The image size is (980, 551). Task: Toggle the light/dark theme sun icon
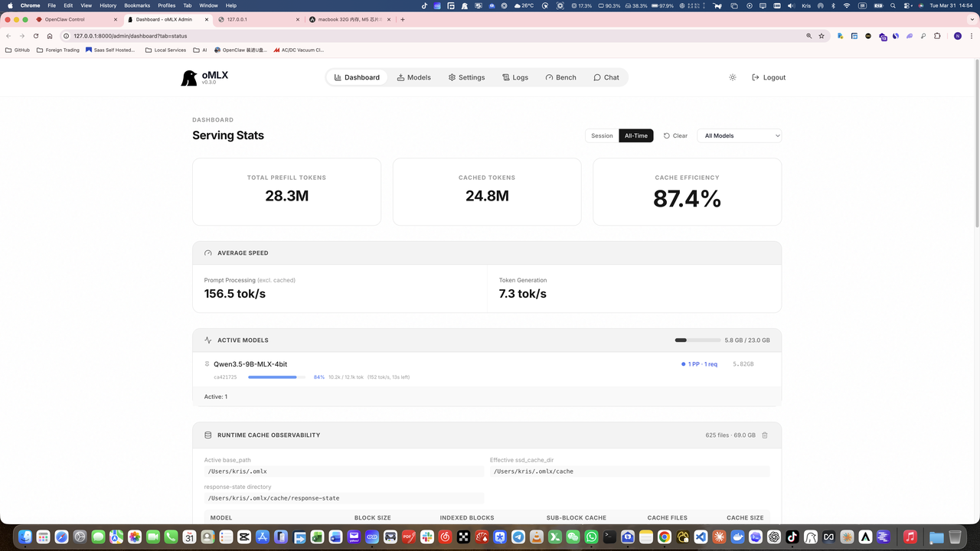(x=733, y=77)
